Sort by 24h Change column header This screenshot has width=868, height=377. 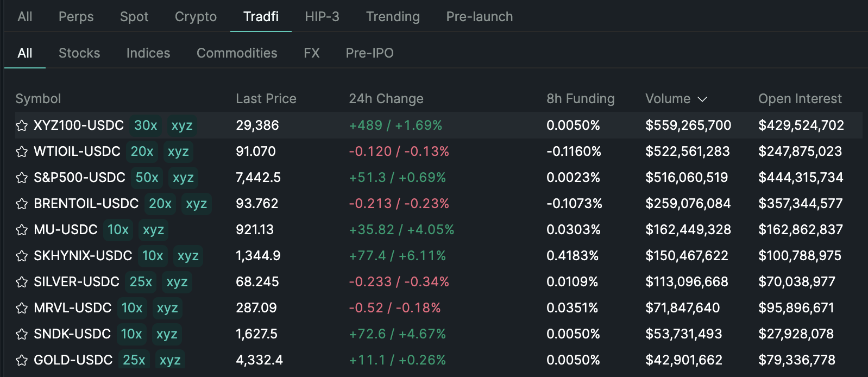pos(386,99)
